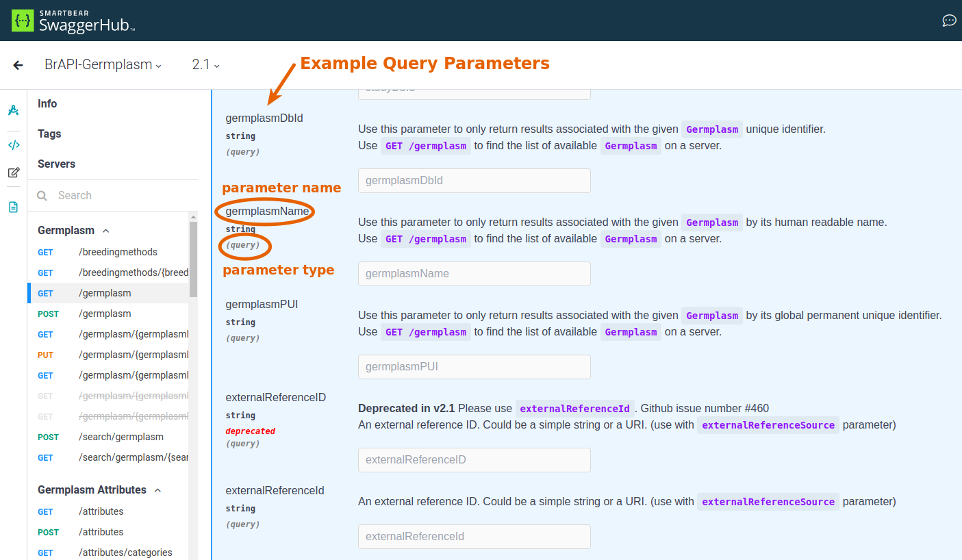The width and height of the screenshot is (962, 560).
Task: Select Servers in the navigation panel
Action: [x=56, y=164]
